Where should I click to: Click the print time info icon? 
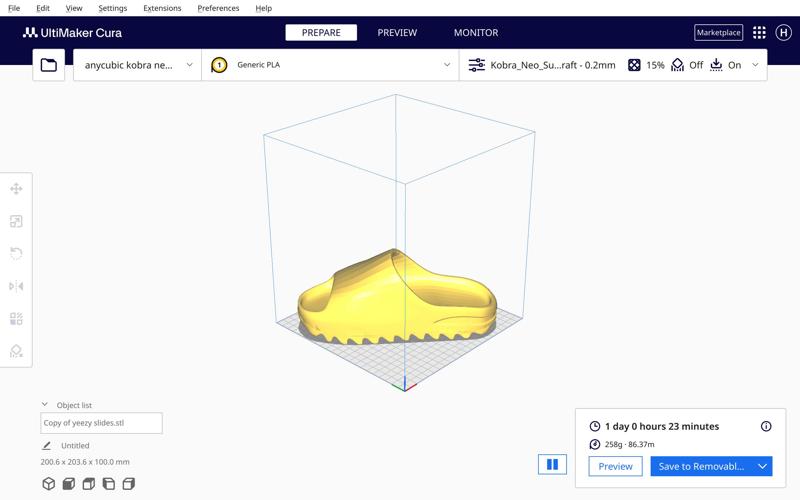pos(766,426)
